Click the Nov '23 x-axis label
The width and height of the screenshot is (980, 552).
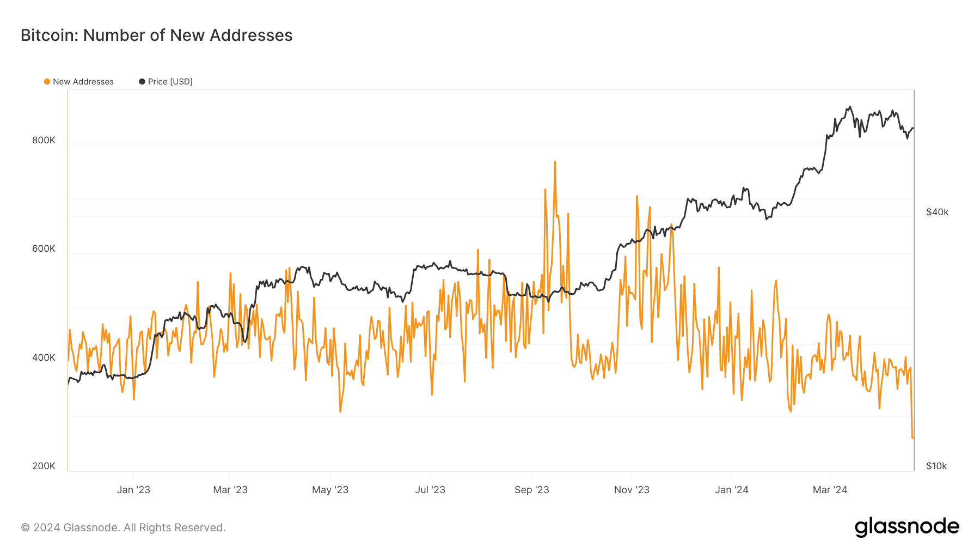click(632, 490)
